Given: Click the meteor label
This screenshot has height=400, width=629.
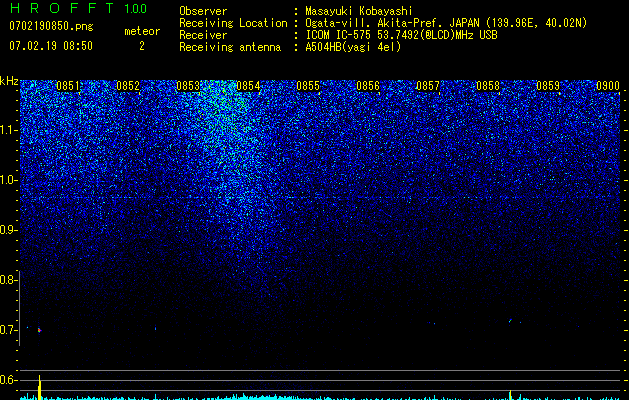Looking at the screenshot, I should tap(142, 31).
